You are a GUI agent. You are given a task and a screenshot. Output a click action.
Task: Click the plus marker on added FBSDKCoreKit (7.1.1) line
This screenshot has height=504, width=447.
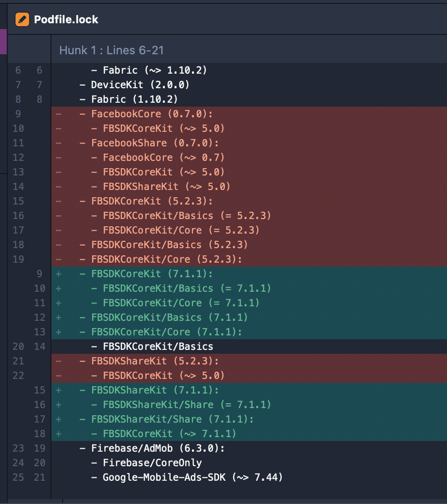[59, 274]
